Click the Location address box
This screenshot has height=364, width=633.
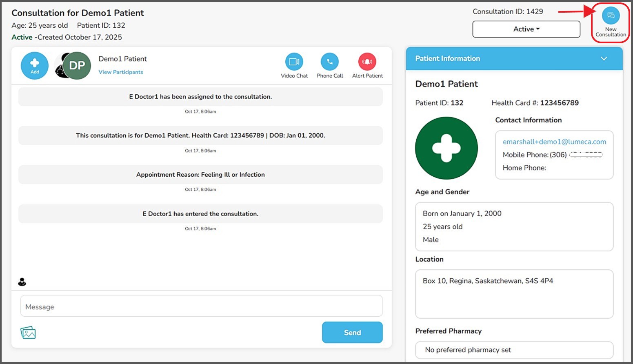click(514, 293)
